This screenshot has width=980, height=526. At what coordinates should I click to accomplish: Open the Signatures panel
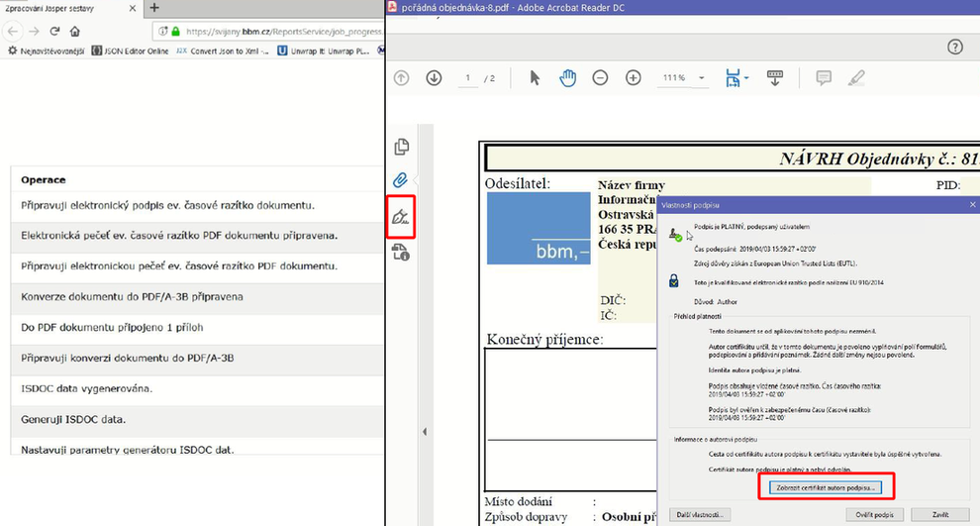click(401, 217)
